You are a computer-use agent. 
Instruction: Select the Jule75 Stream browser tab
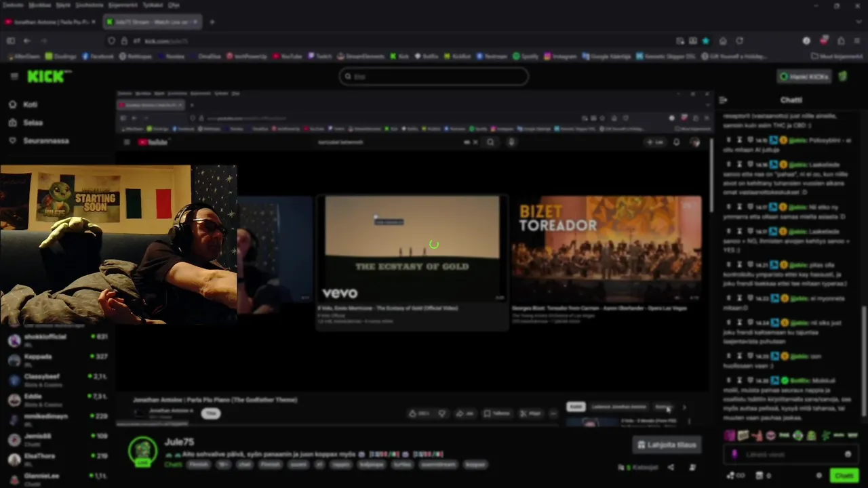coord(152,22)
